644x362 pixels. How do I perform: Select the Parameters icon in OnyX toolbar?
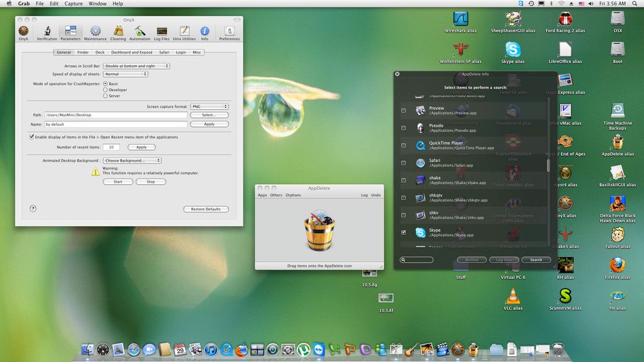click(x=70, y=33)
